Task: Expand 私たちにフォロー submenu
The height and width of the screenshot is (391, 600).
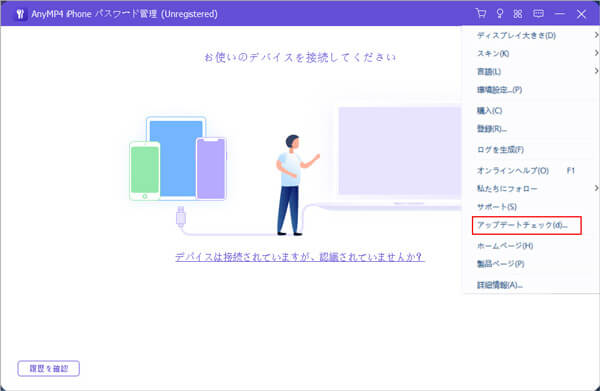Action: tap(531, 188)
